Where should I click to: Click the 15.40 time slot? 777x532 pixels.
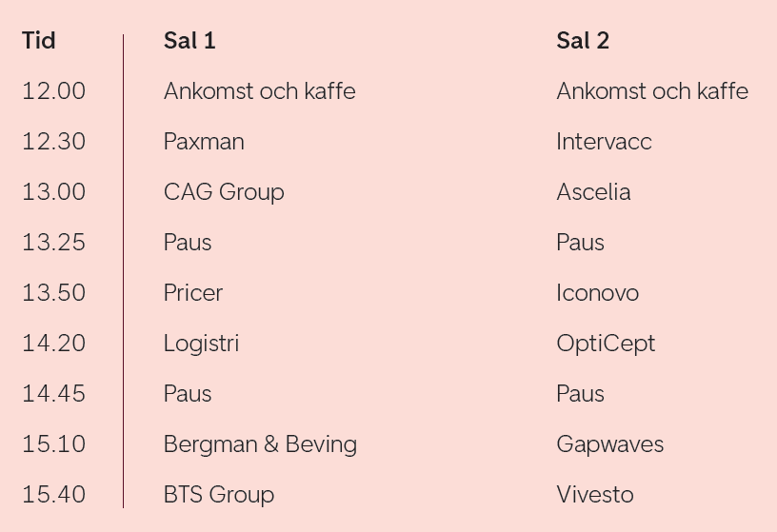pos(53,495)
